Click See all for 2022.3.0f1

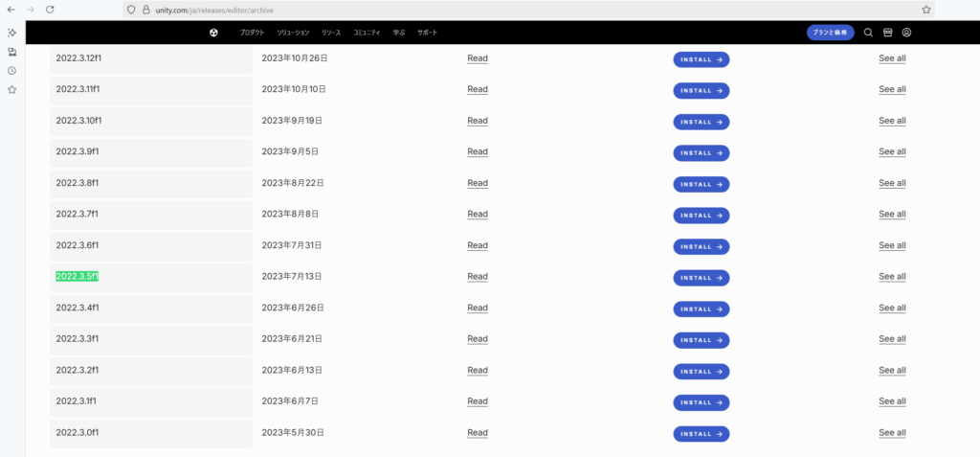coord(892,433)
